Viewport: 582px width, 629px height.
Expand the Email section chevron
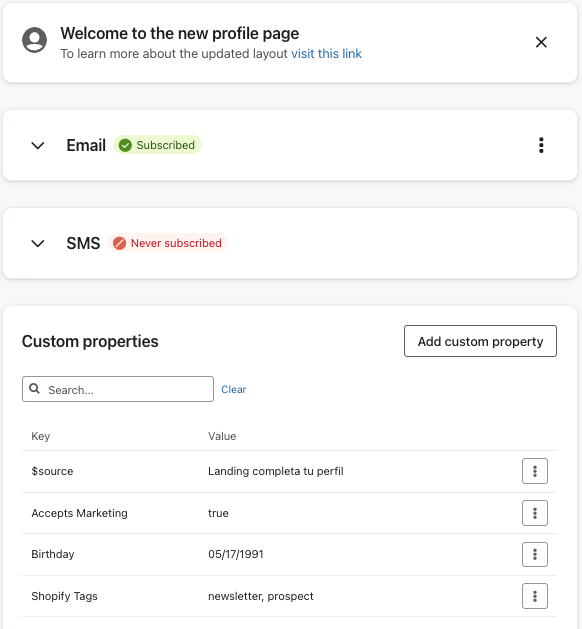coord(38,145)
